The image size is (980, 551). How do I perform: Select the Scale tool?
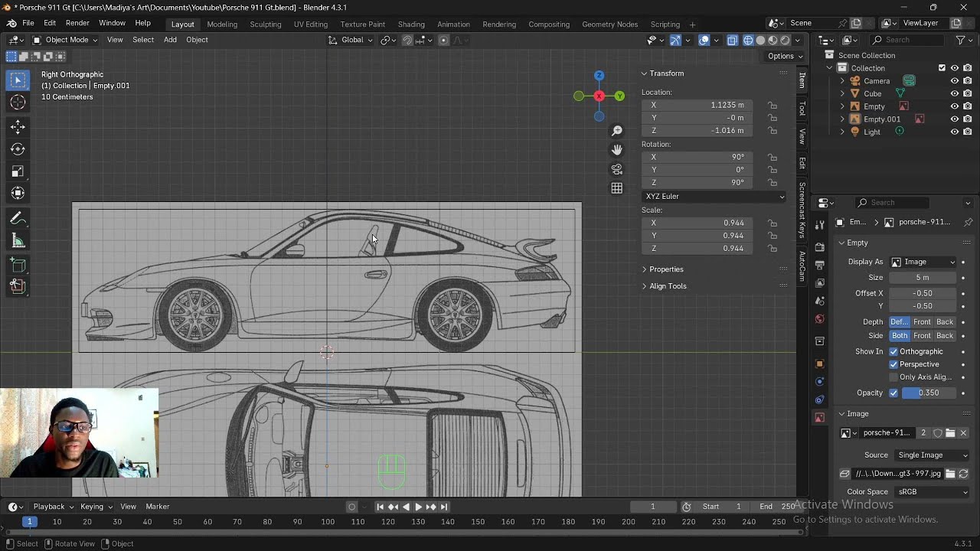tap(18, 171)
